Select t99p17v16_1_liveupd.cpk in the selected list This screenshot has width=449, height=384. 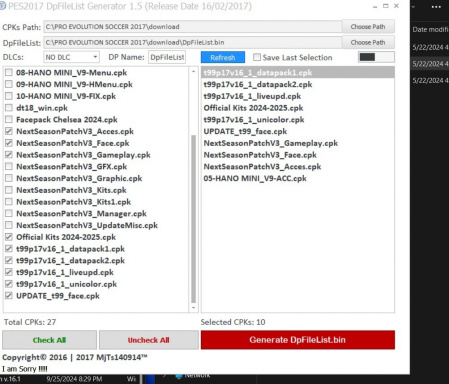point(298,96)
